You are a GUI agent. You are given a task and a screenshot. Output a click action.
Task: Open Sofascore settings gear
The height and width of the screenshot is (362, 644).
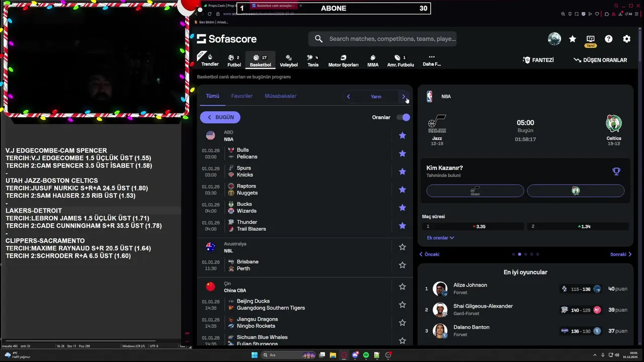coord(627,39)
